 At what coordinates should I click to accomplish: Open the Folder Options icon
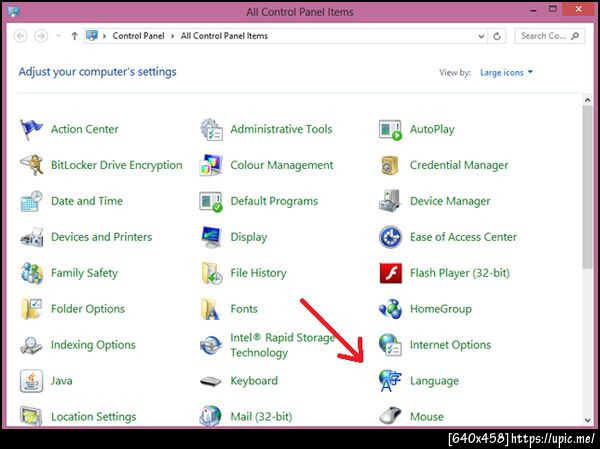click(31, 309)
